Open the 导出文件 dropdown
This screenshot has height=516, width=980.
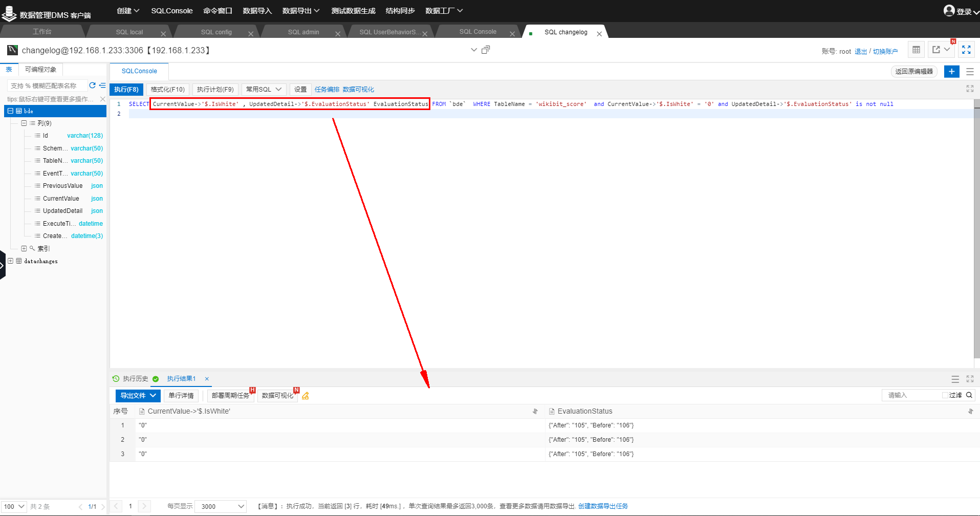point(138,395)
